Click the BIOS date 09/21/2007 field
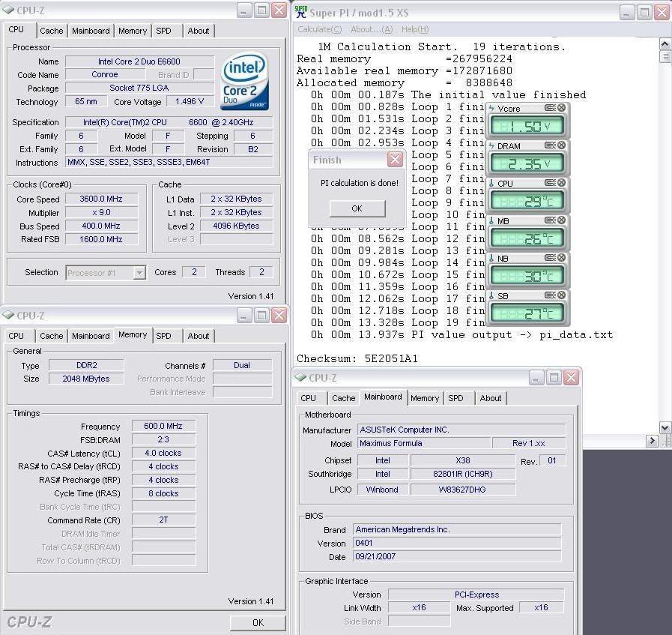Screen dimensions: 672x635 point(457,556)
